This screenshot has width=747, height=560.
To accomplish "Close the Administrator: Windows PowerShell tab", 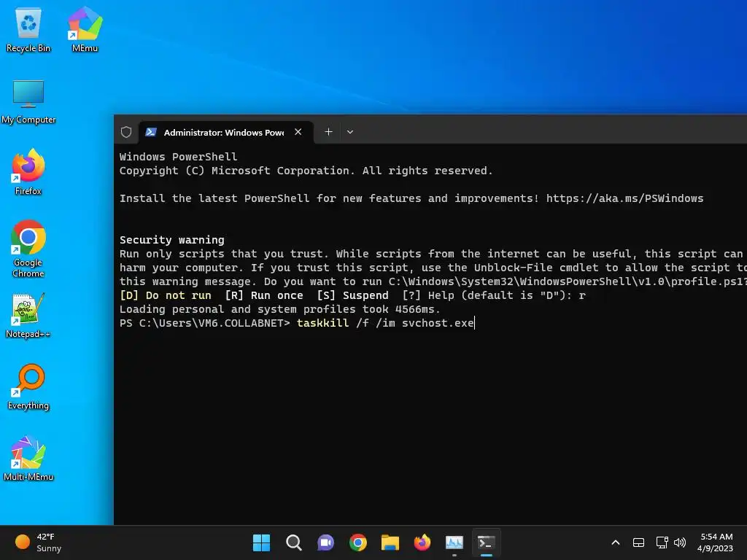I will click(298, 132).
